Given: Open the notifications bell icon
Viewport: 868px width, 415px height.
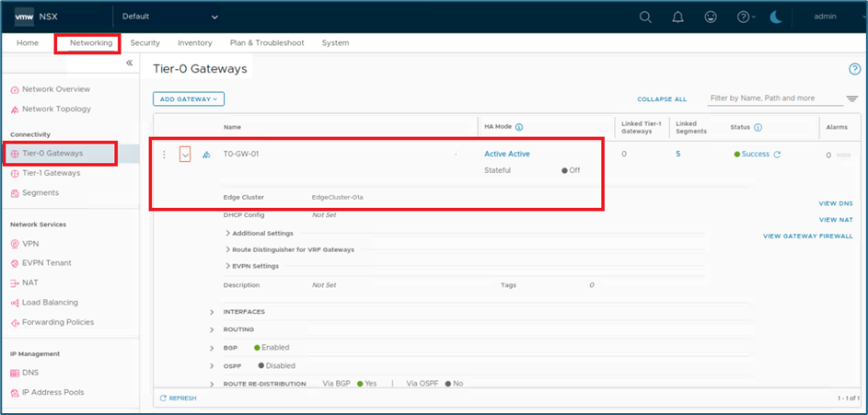Looking at the screenshot, I should 677,17.
